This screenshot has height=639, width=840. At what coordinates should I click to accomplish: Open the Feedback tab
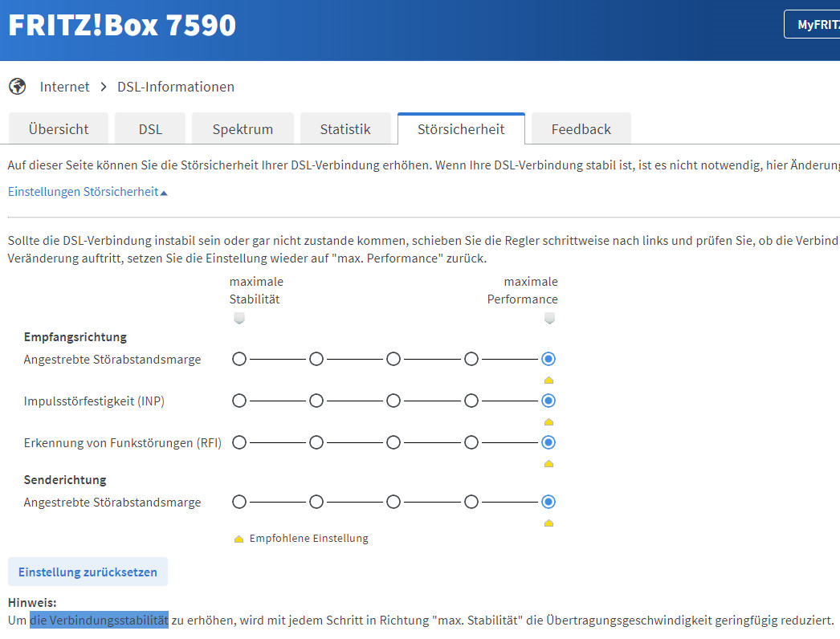point(581,129)
